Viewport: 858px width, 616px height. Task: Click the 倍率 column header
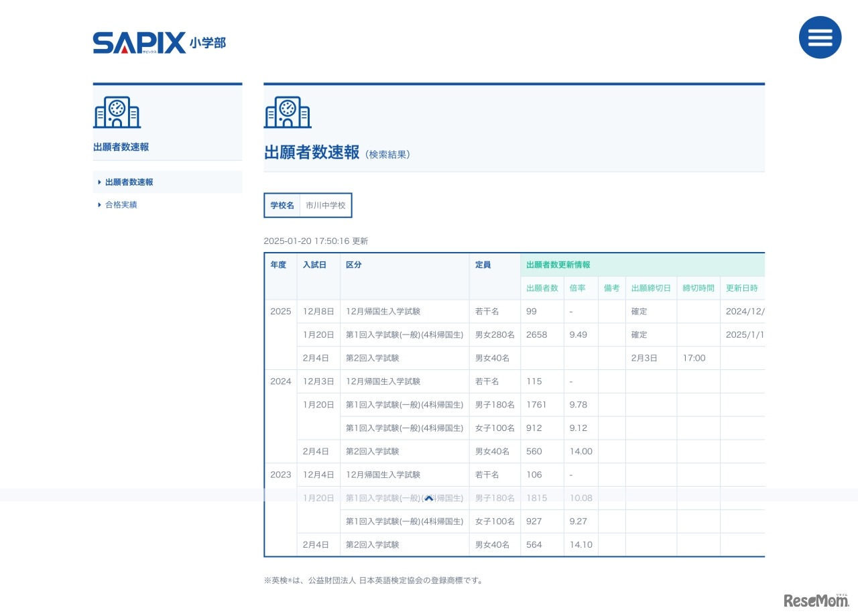point(578,288)
